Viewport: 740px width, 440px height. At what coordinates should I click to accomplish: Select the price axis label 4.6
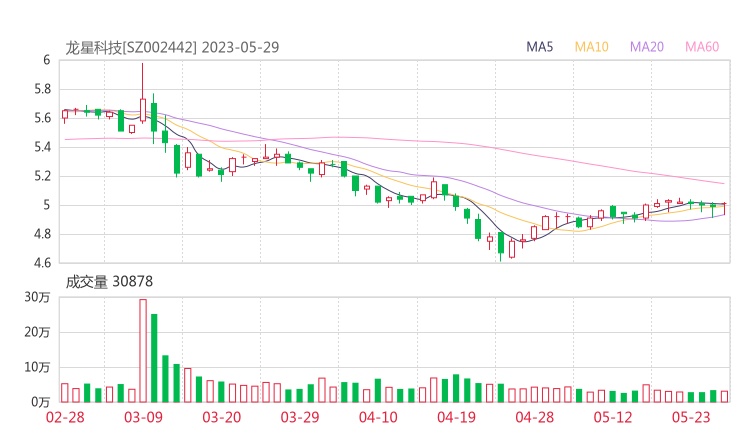[x=42, y=263]
